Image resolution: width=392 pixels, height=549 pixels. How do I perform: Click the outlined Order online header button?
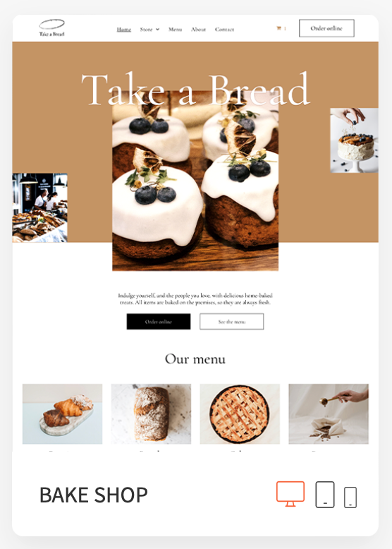tap(326, 28)
